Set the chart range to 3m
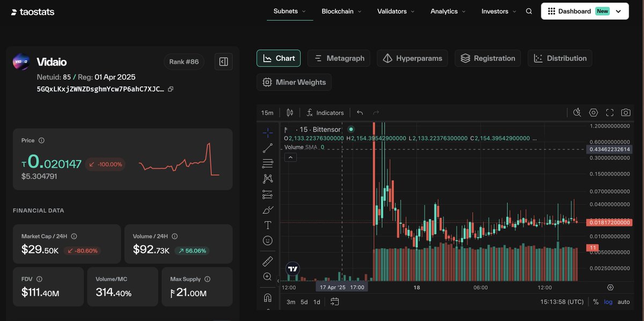Screen dimensions: 644x321 [x=291, y=302]
